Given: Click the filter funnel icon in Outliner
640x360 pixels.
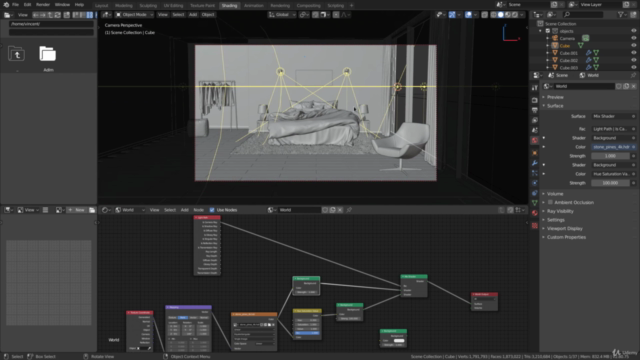Looking at the screenshot, I should (621, 15).
